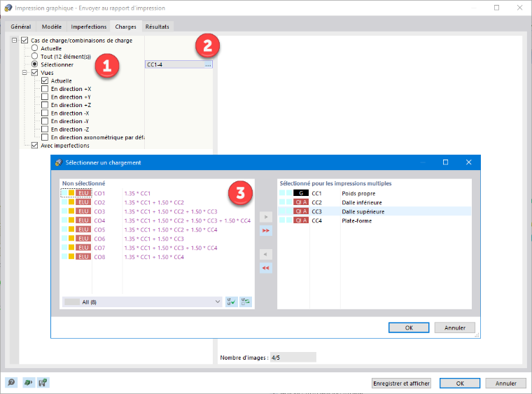Screen dimensions: 532x394
Task: Click OK in the Impression graphique window
Action: pos(460,383)
